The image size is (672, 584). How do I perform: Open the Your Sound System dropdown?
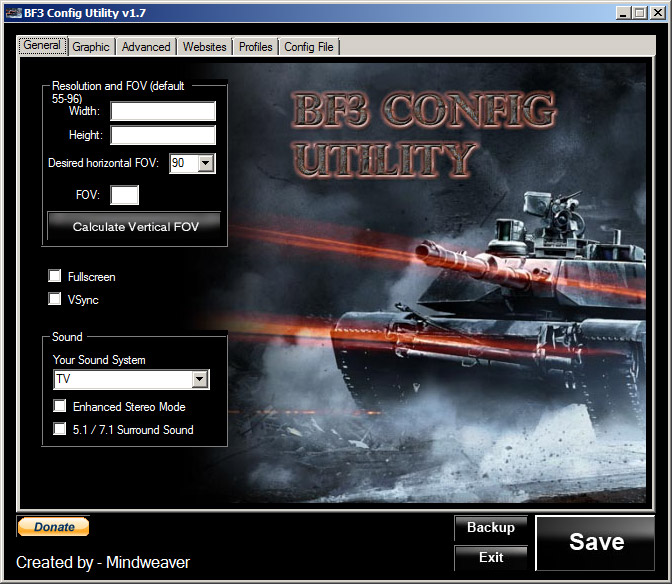pyautogui.click(x=200, y=379)
